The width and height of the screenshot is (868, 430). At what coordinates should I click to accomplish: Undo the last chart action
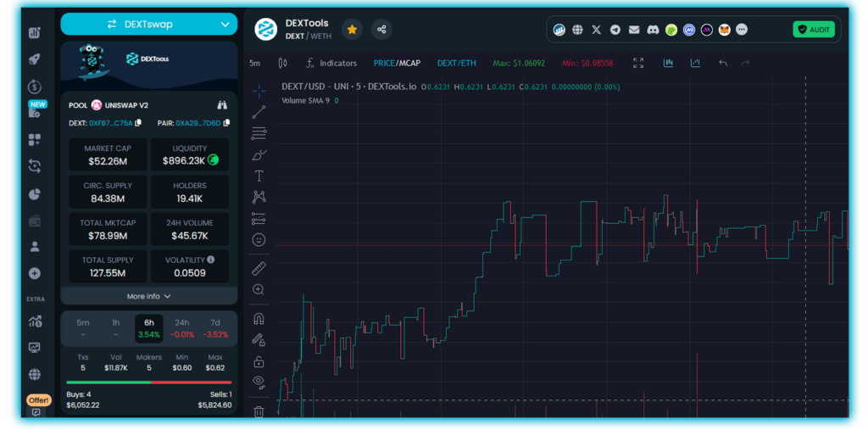click(x=723, y=63)
